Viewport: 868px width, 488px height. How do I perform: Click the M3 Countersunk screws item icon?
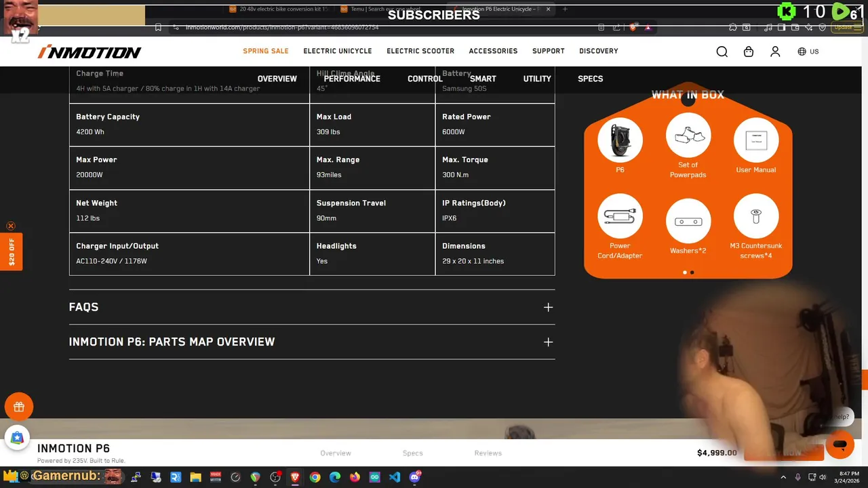[x=756, y=216]
